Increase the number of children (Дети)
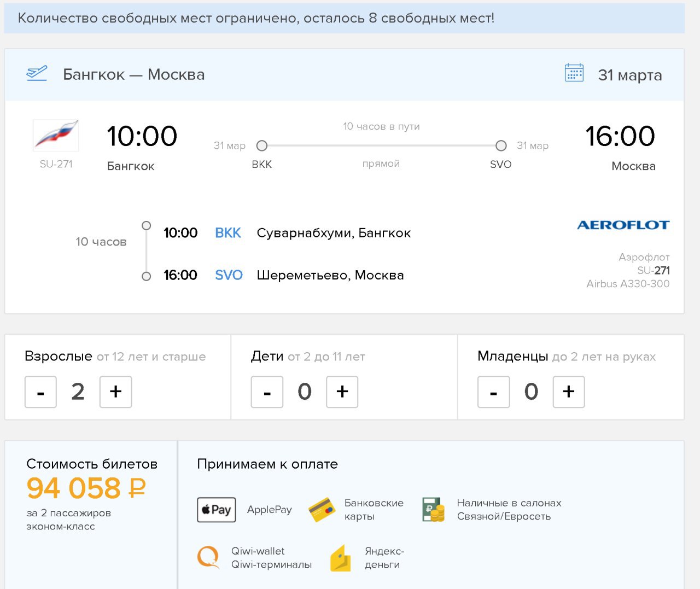Screen dimensions: 700x589 click(342, 392)
